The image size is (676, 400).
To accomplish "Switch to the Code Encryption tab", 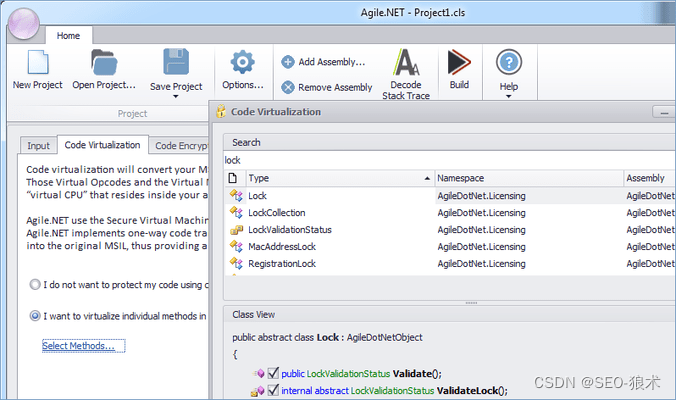I will click(180, 146).
